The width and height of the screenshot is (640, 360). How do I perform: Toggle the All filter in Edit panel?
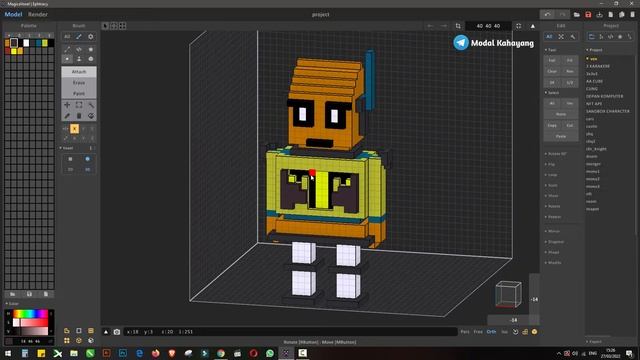[x=549, y=37]
